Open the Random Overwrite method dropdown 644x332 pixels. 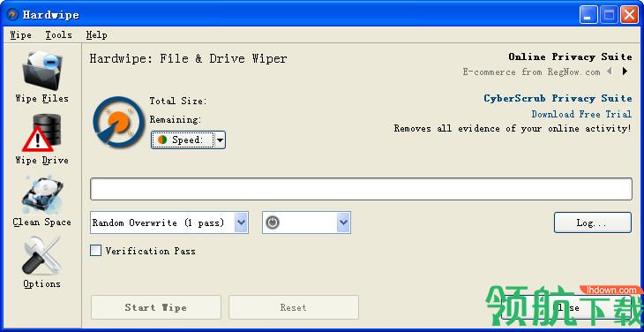point(241,223)
